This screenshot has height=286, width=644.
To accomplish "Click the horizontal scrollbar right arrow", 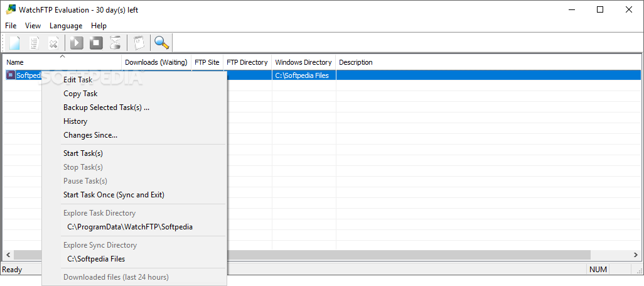I will [636, 255].
